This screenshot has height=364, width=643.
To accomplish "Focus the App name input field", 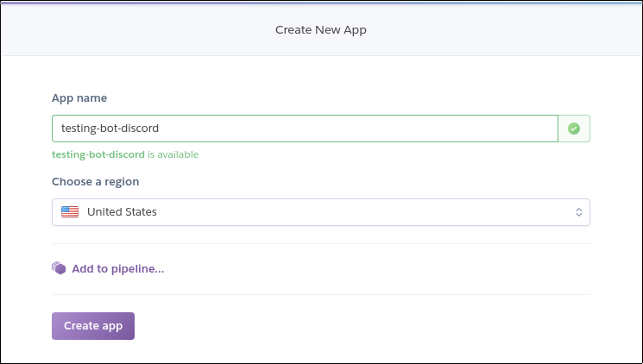I will (305, 129).
